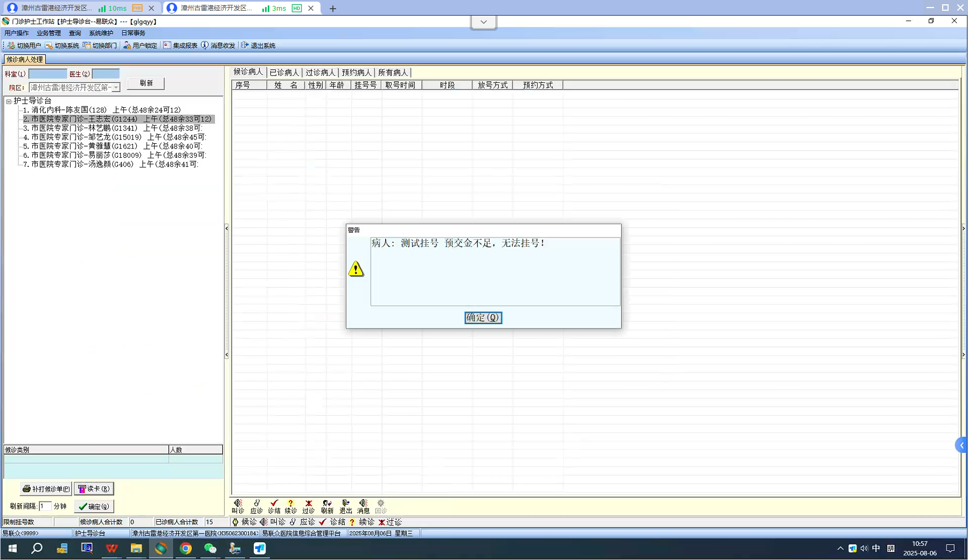The height and width of the screenshot is (560, 968).
Task: Click 切换部门 in the toolbar
Action: point(100,45)
